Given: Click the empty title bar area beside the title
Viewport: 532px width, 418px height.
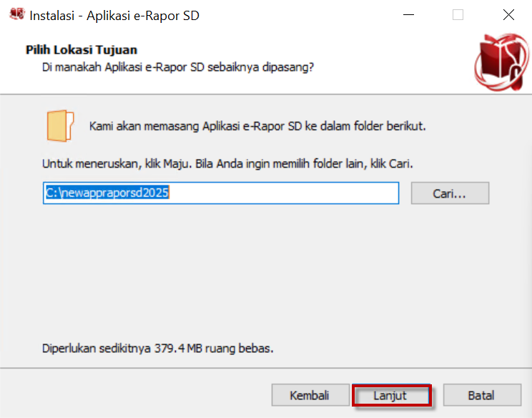Looking at the screenshot, I should (x=300, y=15).
